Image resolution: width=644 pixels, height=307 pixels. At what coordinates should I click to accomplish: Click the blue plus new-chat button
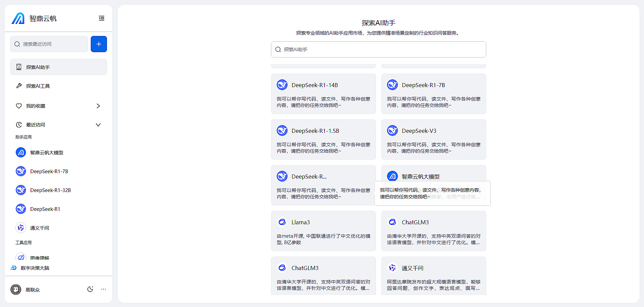coord(99,44)
